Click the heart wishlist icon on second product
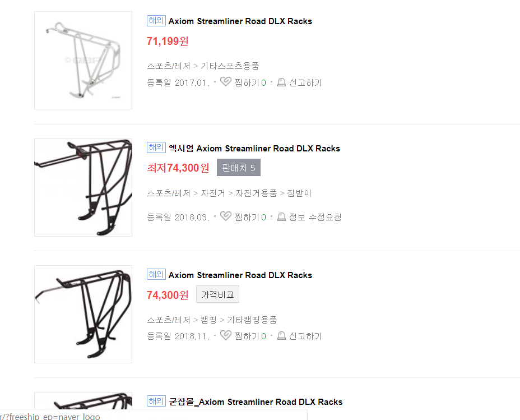The width and height of the screenshot is (520, 420). coord(225,216)
